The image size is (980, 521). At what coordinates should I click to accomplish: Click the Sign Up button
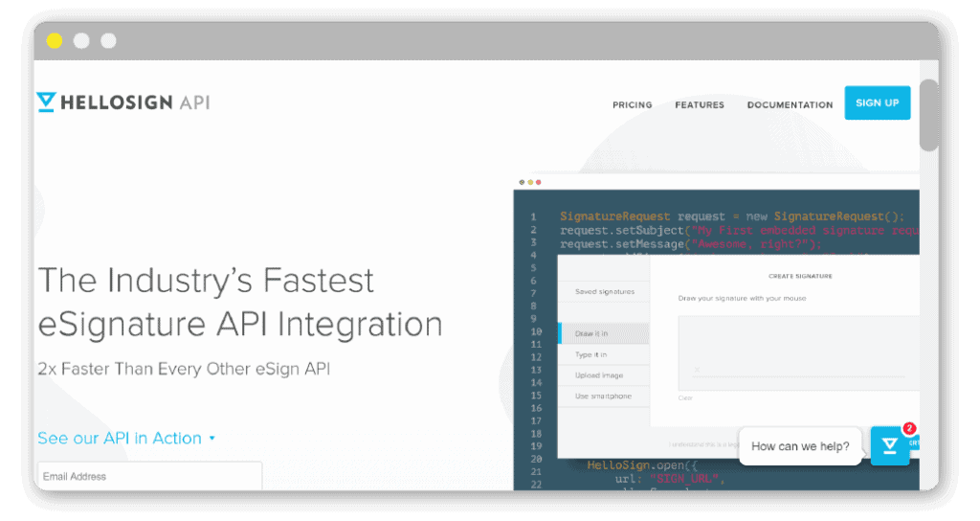(878, 102)
